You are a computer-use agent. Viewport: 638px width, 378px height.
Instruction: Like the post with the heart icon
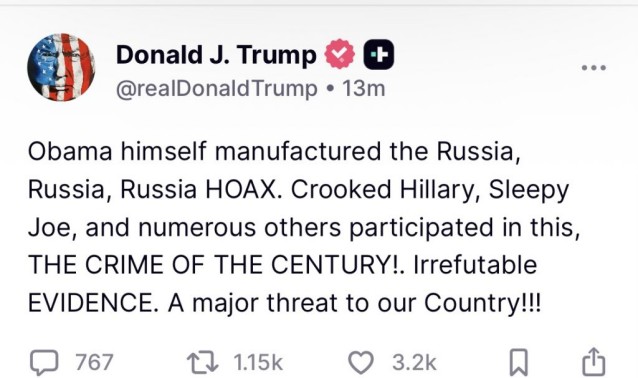click(x=361, y=363)
